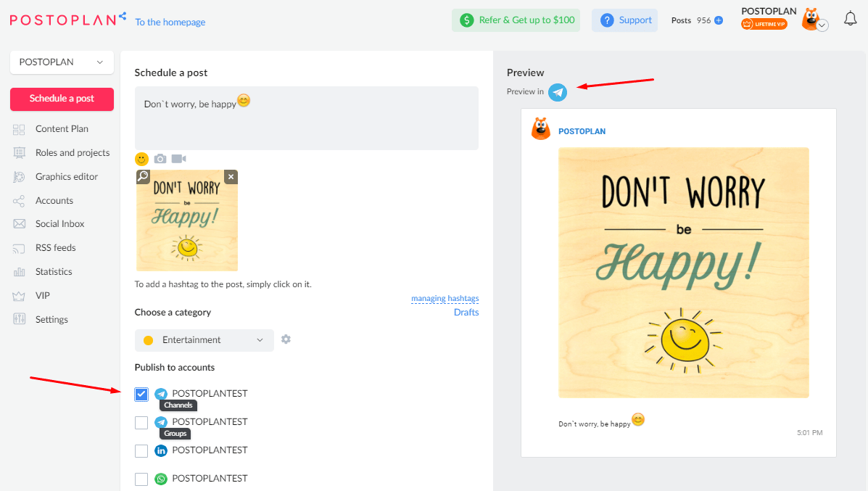Open emoji picker below post text
Screen dimensions: 868x491
coord(141,160)
